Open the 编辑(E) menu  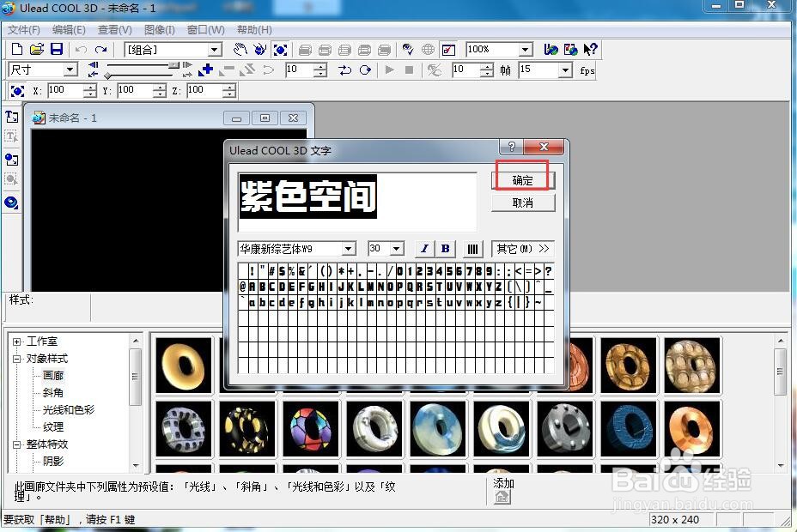(69, 30)
